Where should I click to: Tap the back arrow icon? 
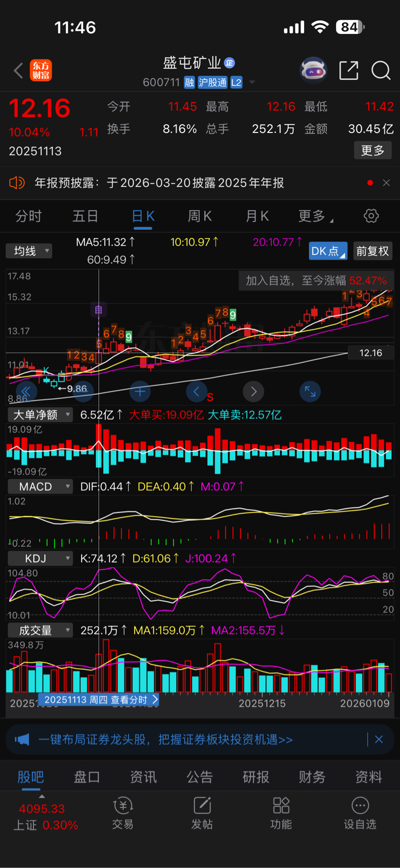(19, 70)
